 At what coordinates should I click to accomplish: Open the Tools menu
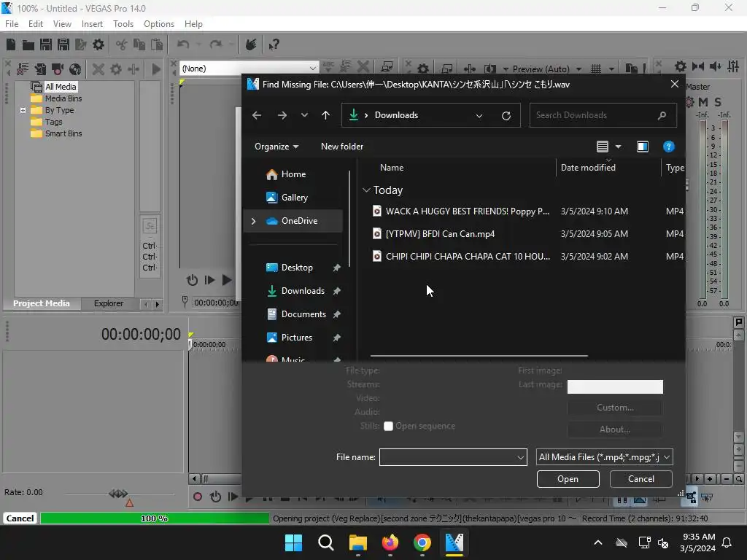point(123,24)
